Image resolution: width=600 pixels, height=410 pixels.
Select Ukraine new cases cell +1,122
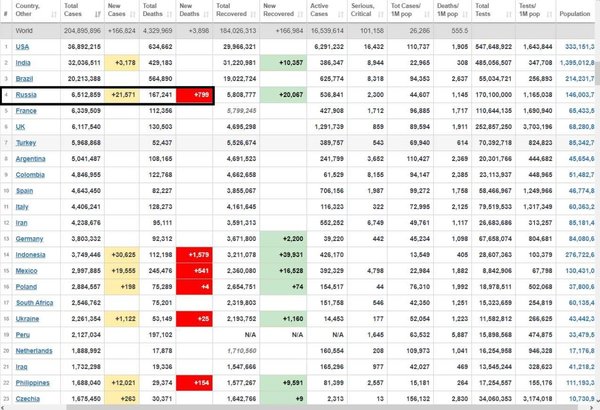[122, 319]
